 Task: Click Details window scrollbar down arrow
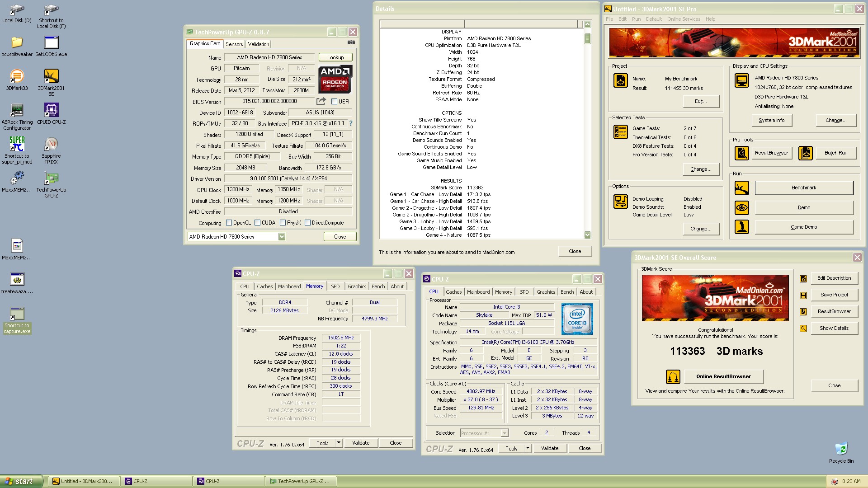tap(587, 235)
